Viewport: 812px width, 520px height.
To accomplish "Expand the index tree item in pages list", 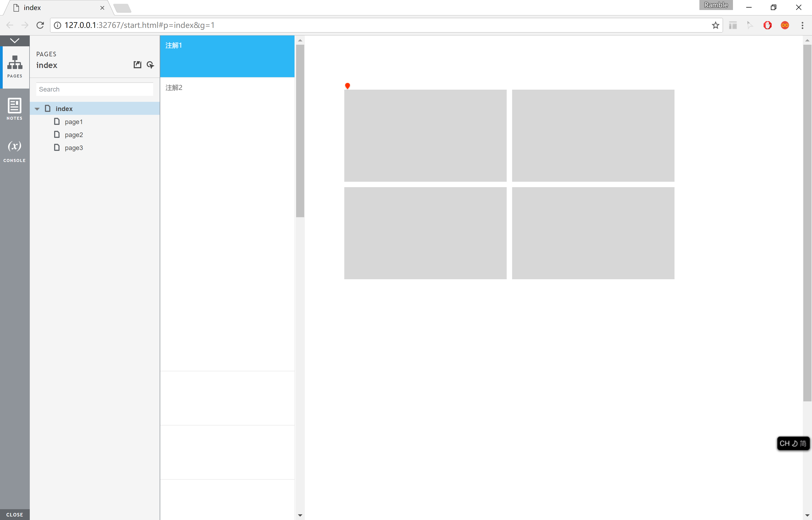I will [37, 108].
